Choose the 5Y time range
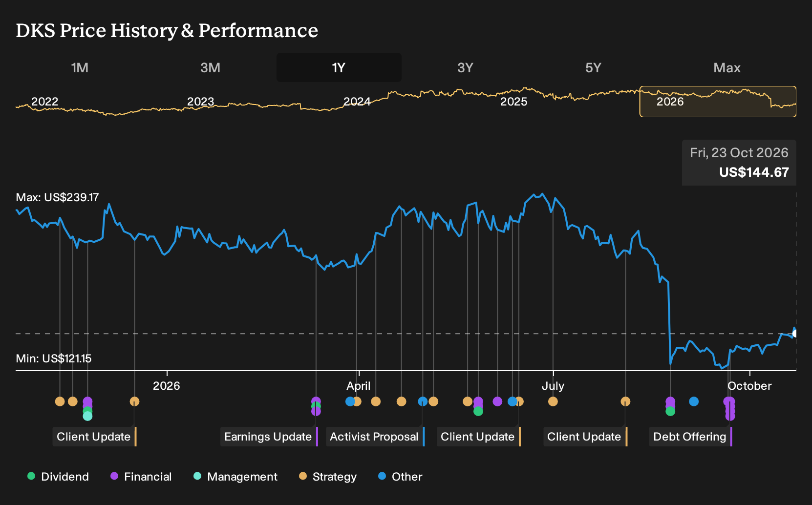Screen dimensions: 812x505 pyautogui.click(x=593, y=68)
